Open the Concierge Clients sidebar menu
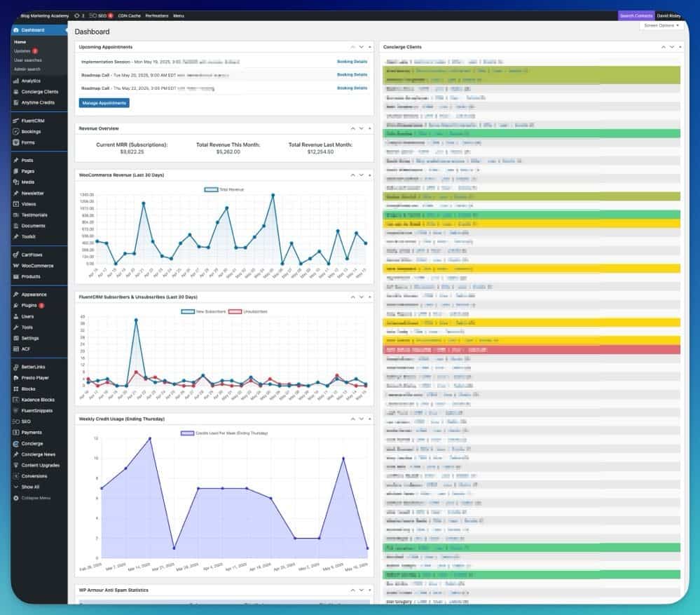The image size is (700, 615). tap(39, 92)
